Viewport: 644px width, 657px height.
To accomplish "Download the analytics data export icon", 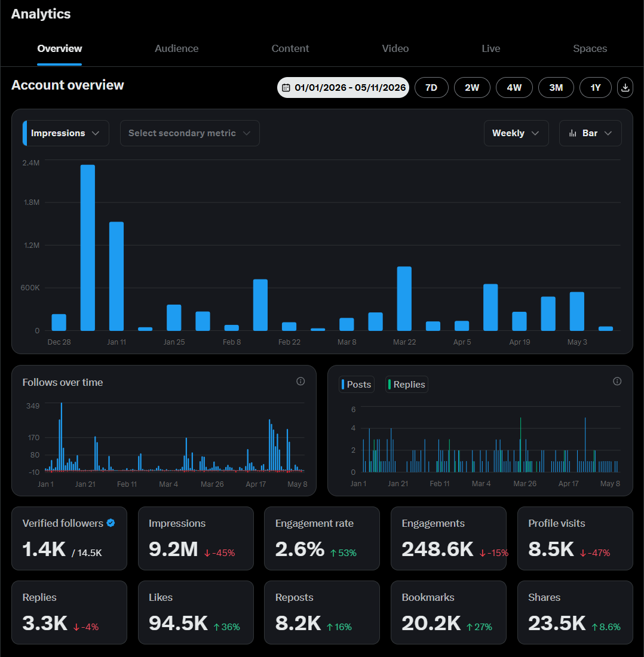I will point(625,88).
